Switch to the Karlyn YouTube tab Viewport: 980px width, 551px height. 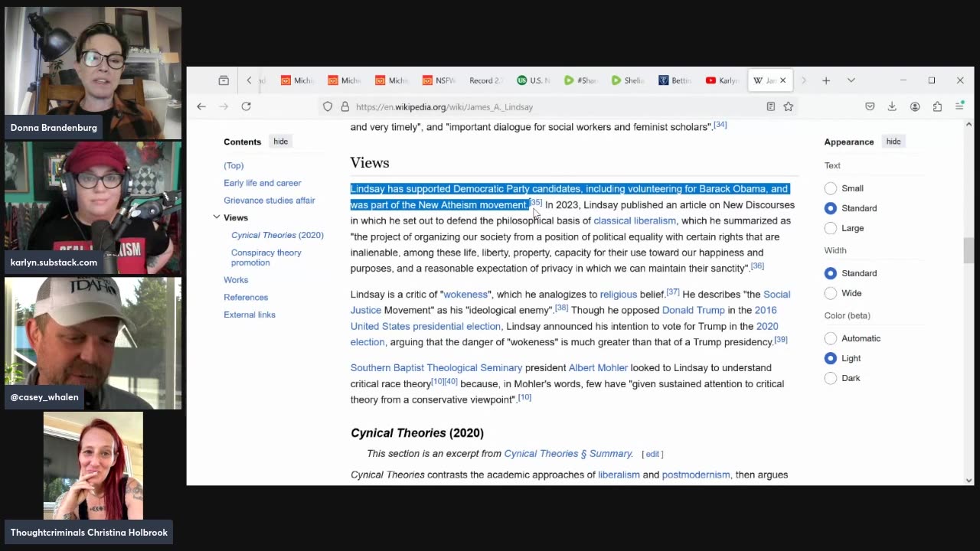[x=722, y=80]
